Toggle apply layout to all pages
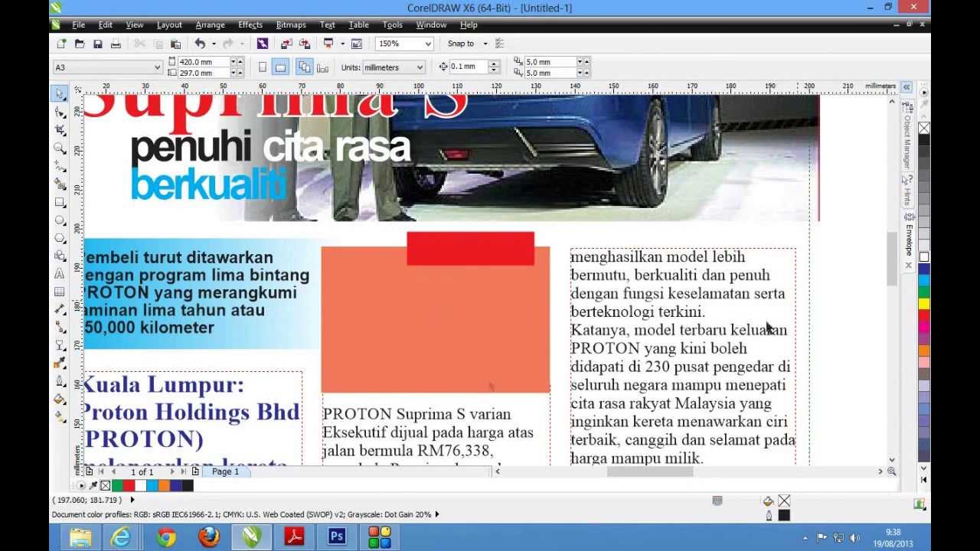The image size is (980, 551). pyautogui.click(x=305, y=67)
